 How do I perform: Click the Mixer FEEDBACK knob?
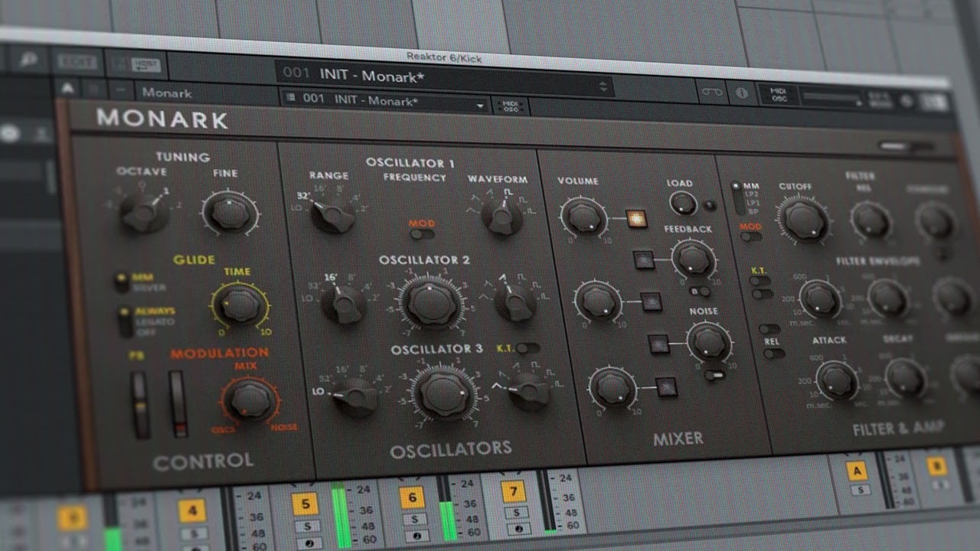click(x=694, y=258)
